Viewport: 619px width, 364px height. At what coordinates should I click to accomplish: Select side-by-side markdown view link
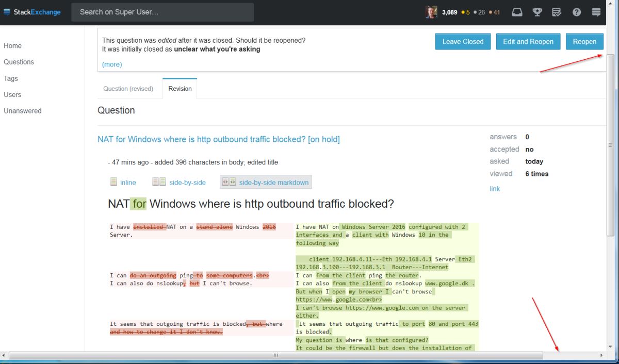pos(274,183)
